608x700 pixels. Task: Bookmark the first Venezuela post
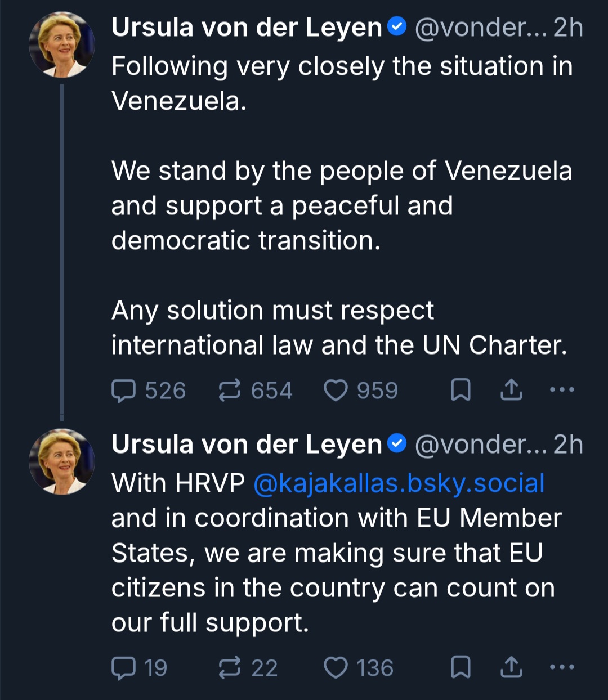tap(461, 390)
